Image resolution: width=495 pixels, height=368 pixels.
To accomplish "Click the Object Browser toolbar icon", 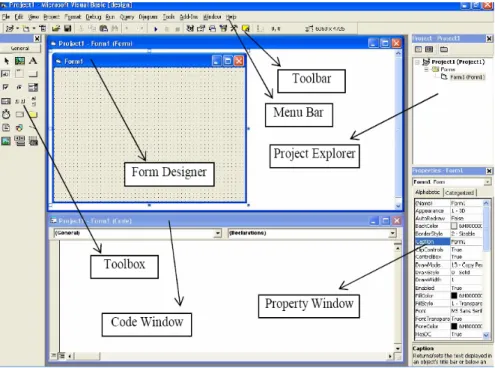I will (223, 29).
